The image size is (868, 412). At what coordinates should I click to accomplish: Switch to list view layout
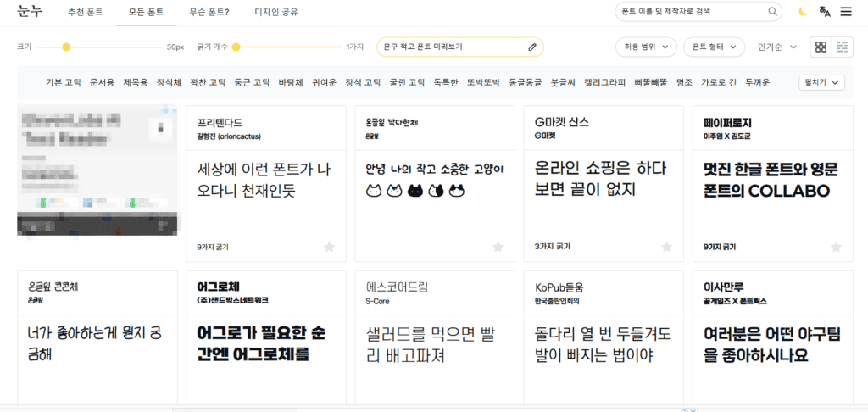[x=842, y=47]
